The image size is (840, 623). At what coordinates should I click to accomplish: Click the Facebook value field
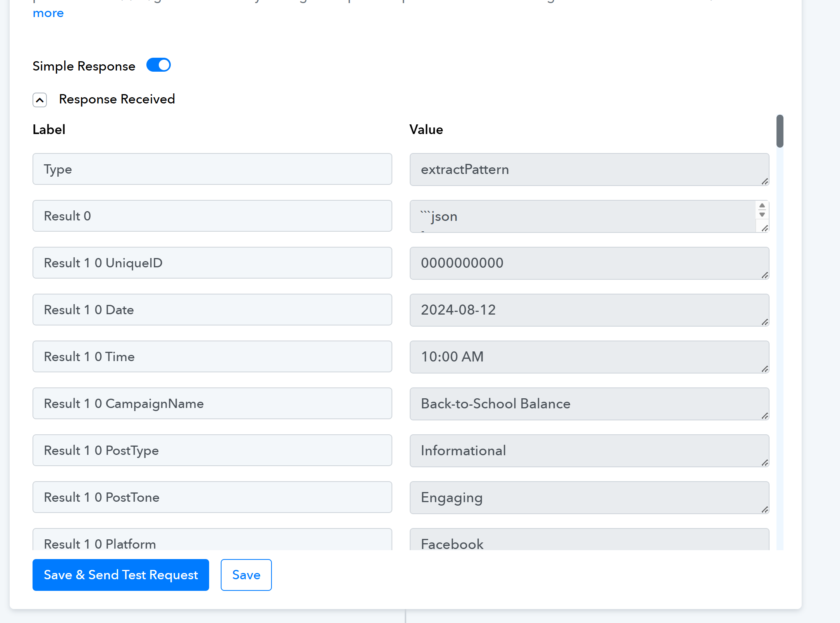(589, 539)
